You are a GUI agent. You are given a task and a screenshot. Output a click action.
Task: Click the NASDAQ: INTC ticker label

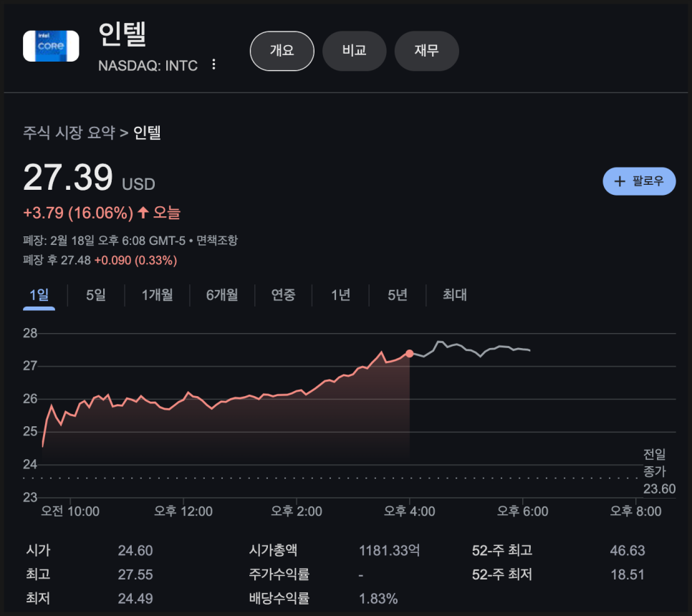[148, 66]
